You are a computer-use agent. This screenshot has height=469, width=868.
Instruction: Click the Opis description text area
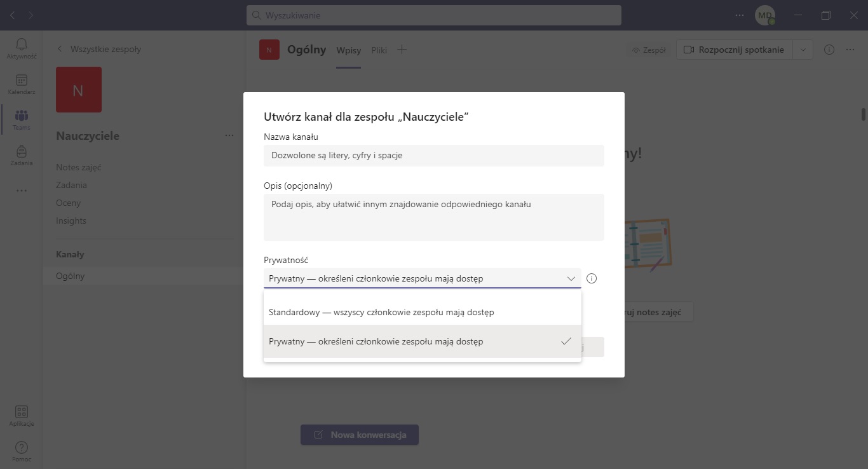point(433,217)
